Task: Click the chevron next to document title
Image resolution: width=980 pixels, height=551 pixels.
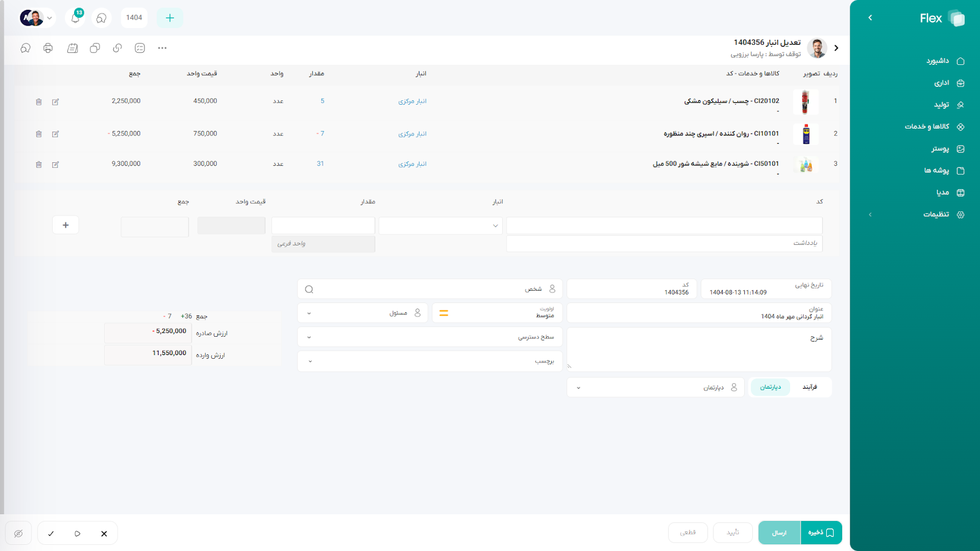Action: click(836, 48)
